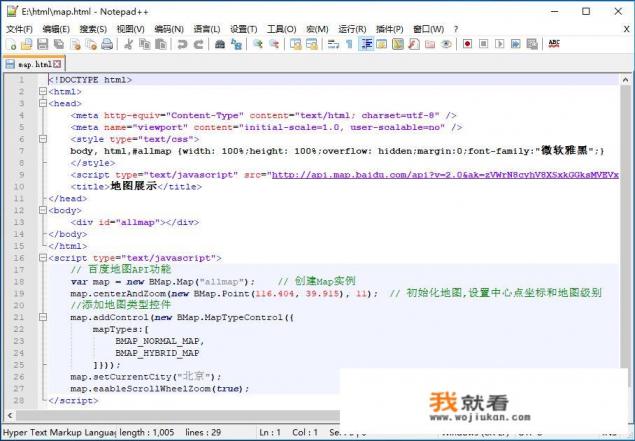
Task: Toggle the show all characters pilcrow button
Action: 348,44
